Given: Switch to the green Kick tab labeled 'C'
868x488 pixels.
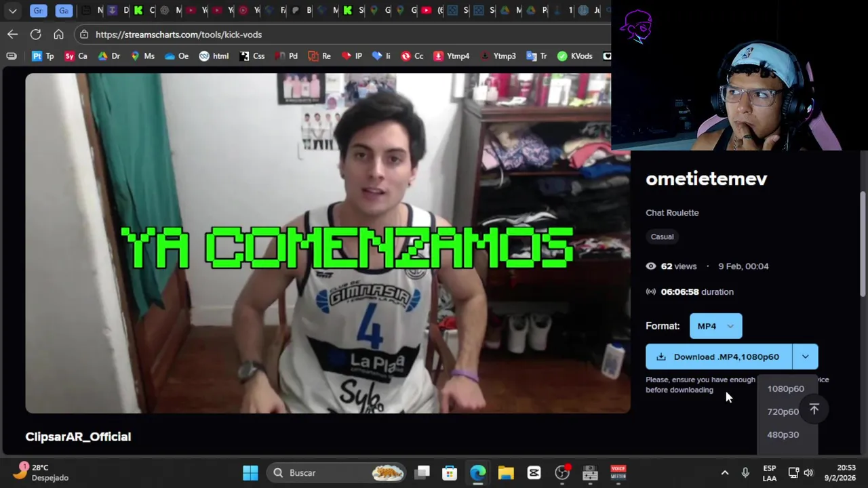Looking at the screenshot, I should [144, 10].
